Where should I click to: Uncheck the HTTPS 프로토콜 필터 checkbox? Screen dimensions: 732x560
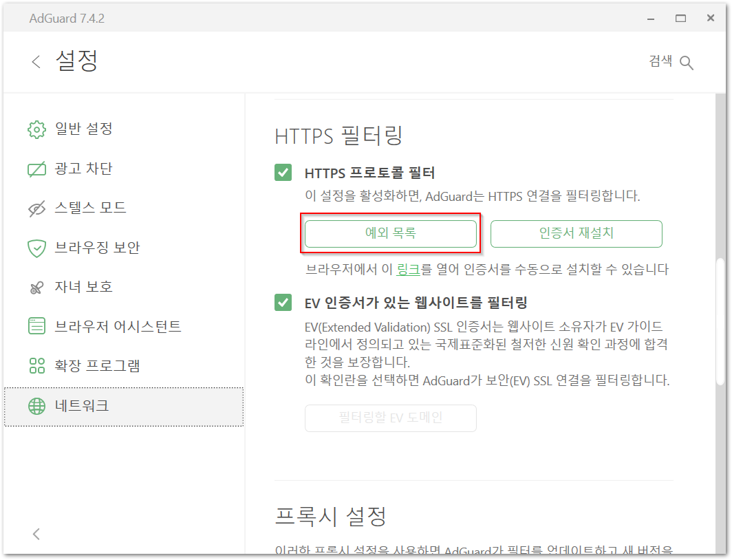[283, 172]
